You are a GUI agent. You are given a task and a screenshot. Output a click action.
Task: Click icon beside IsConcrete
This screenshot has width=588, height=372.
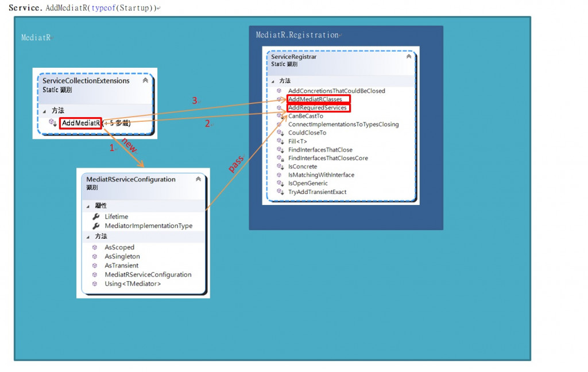point(280,166)
